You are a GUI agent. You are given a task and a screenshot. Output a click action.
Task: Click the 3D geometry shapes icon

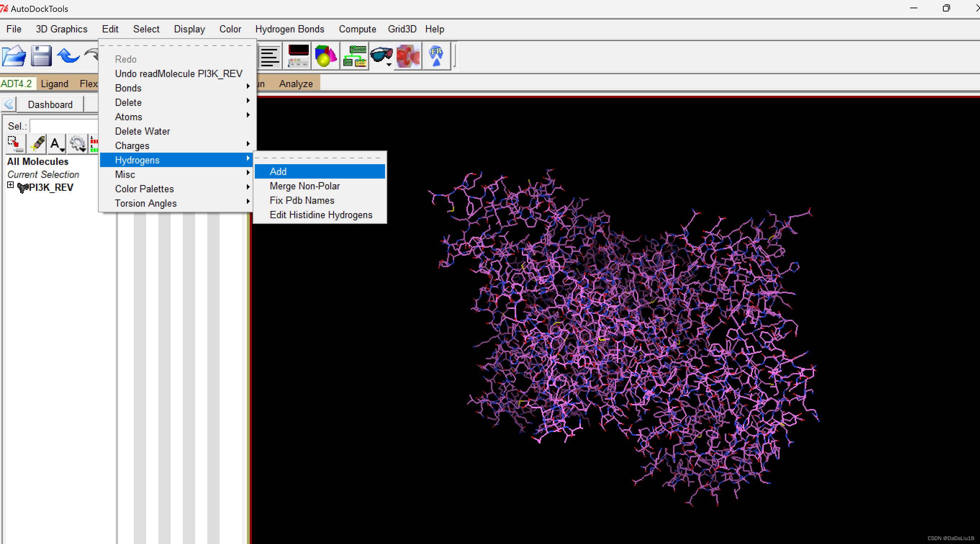click(326, 56)
